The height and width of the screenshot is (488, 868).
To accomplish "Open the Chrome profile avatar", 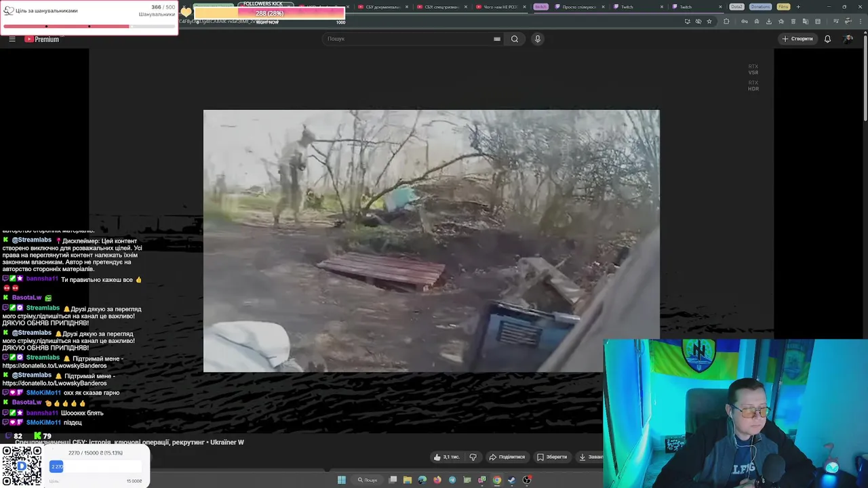I will (848, 21).
